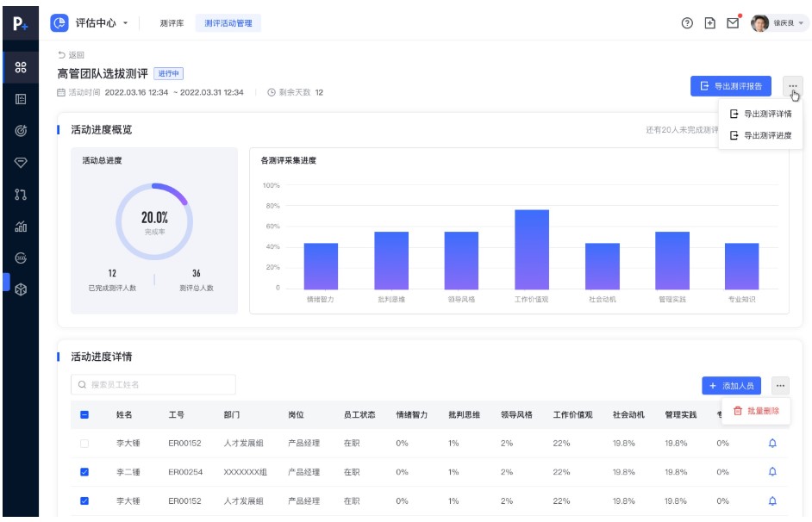This screenshot has height=522, width=812.
Task: Click the export document icon in top bar
Action: tap(709, 23)
